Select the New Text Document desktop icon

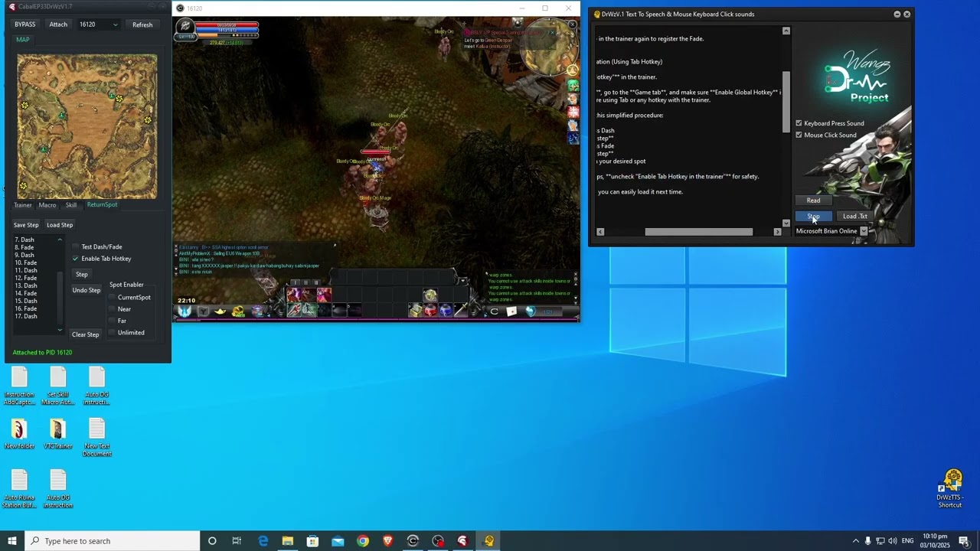click(96, 438)
